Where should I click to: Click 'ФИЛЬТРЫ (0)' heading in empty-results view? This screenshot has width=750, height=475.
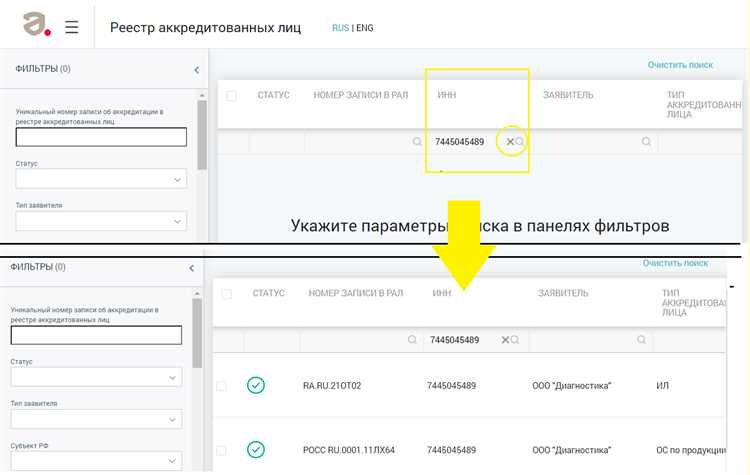tap(43, 69)
